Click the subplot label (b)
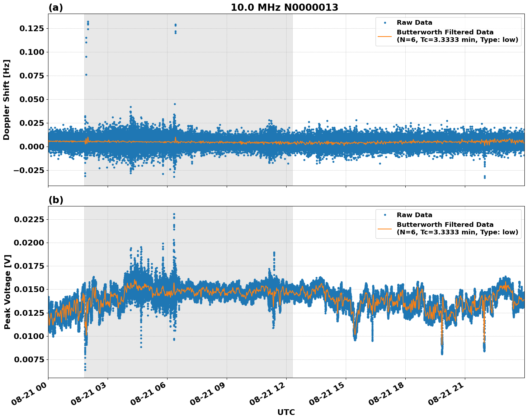 [56, 200]
